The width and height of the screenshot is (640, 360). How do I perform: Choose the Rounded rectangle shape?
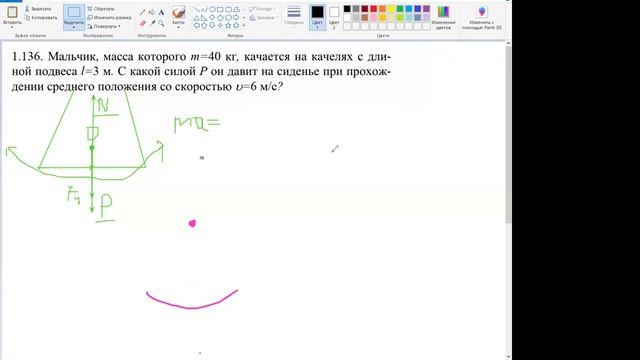pos(228,9)
